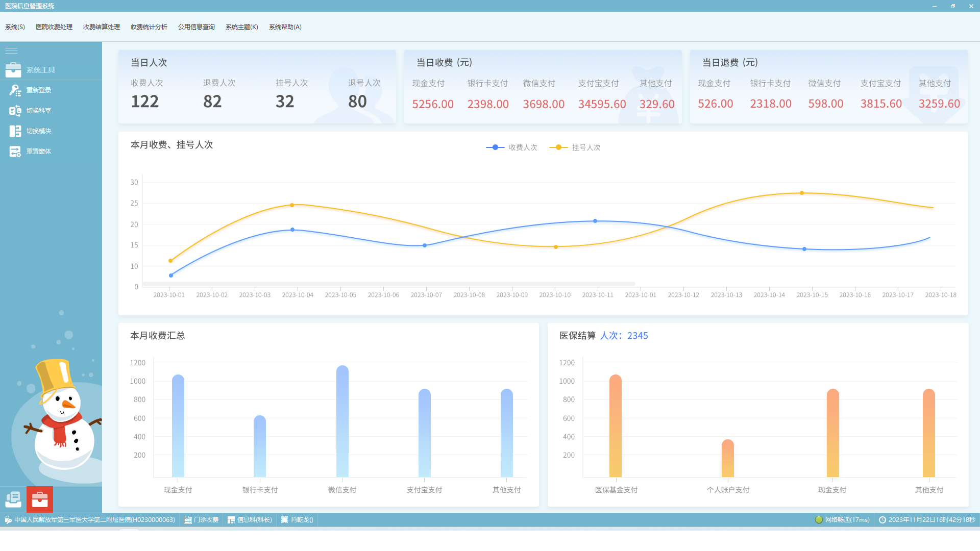This screenshot has width=980, height=551.
Task: Click the documents icon at sidebar bottom
Action: coord(13,500)
